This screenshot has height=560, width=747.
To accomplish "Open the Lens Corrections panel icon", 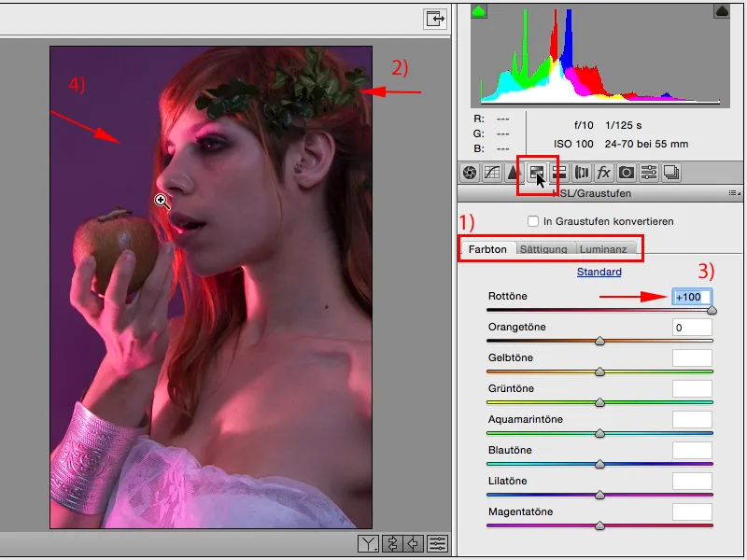I will 582,173.
